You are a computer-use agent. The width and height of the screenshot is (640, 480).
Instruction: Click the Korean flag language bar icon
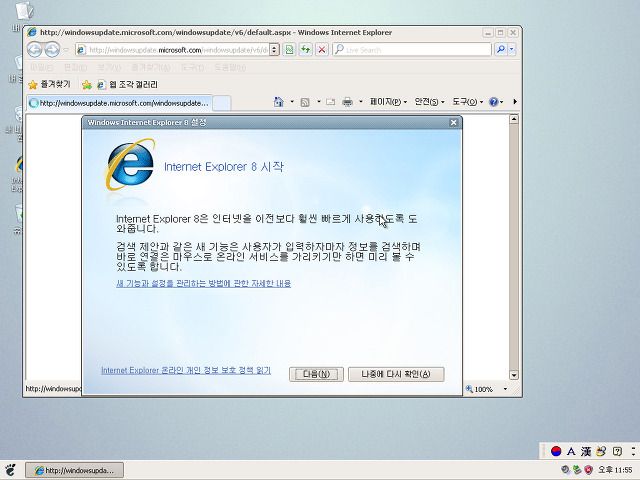(556, 451)
